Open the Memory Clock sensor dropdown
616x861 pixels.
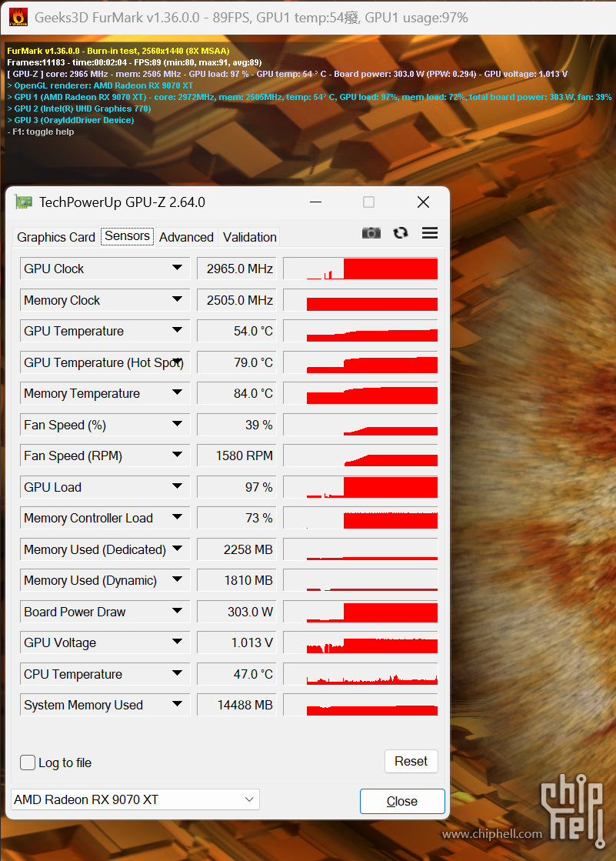[177, 299]
